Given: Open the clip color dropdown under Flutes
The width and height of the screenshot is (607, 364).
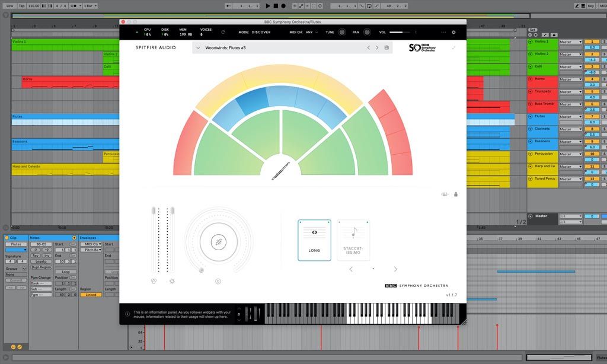Looking at the screenshot, I should [x=16, y=250].
